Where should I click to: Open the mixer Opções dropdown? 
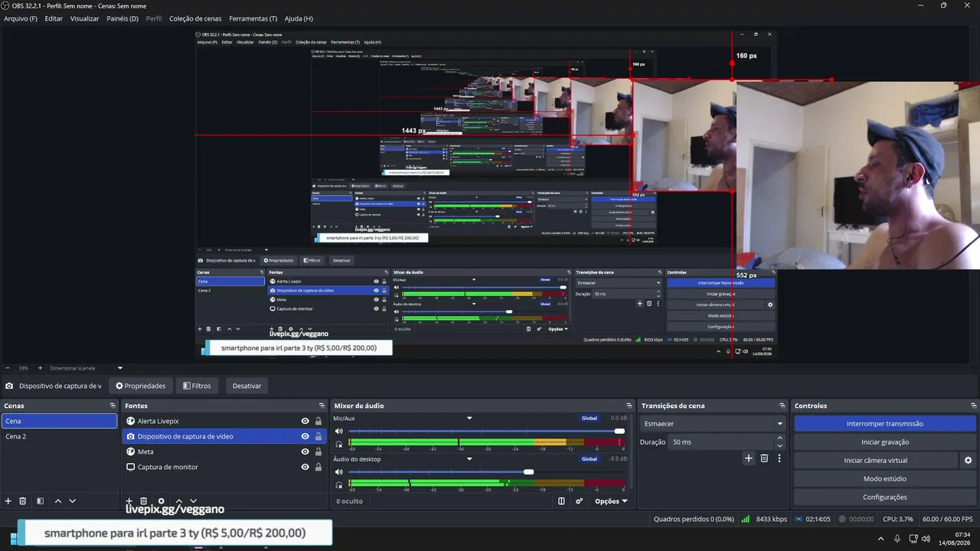coord(611,501)
